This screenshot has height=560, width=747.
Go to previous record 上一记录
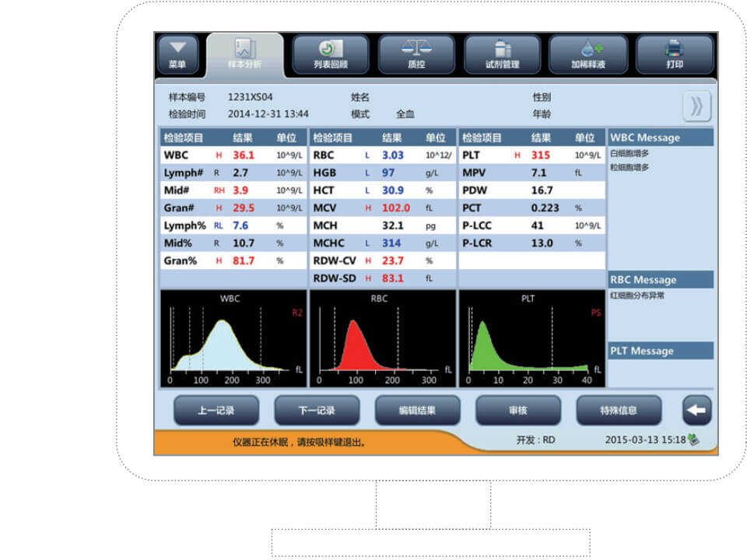click(216, 410)
